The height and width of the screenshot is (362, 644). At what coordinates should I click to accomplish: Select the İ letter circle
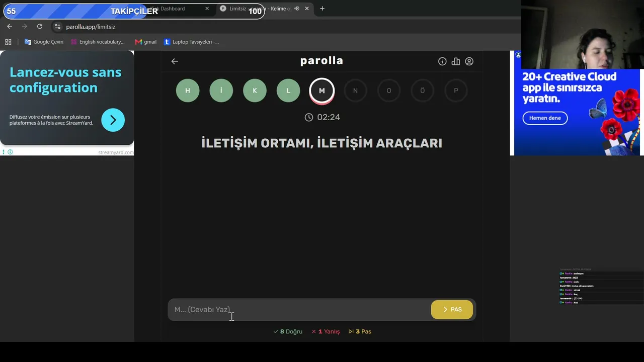[221, 90]
